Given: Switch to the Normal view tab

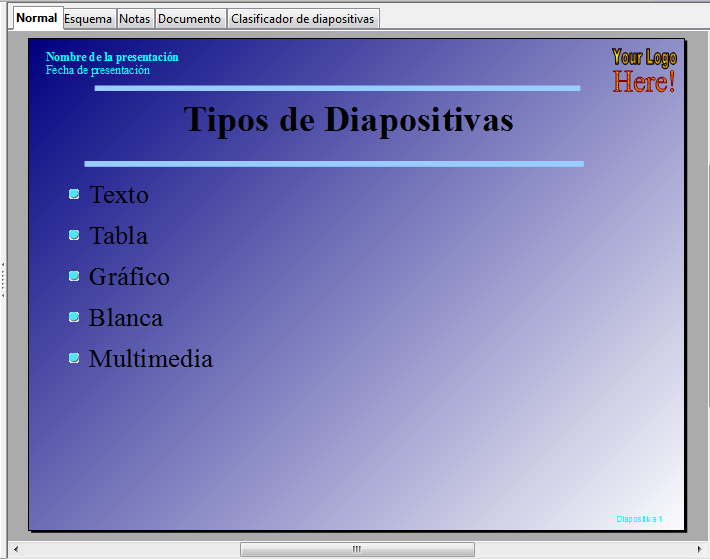Looking at the screenshot, I should pos(37,18).
